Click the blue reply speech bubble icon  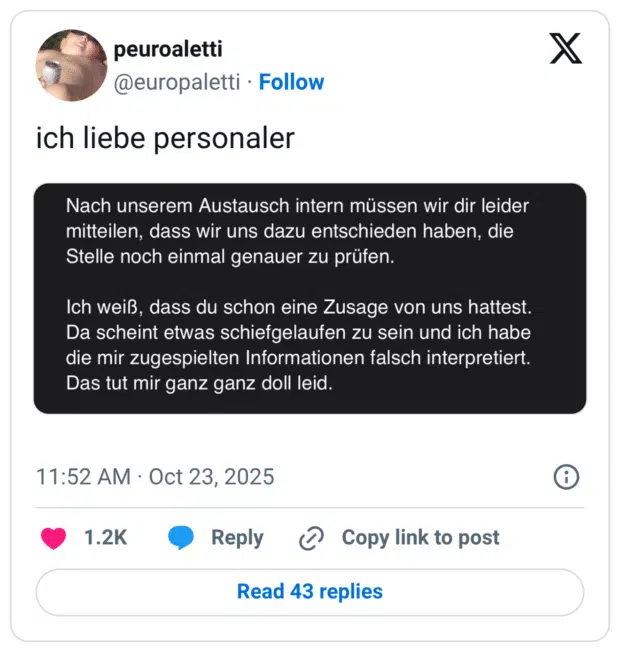(x=181, y=538)
